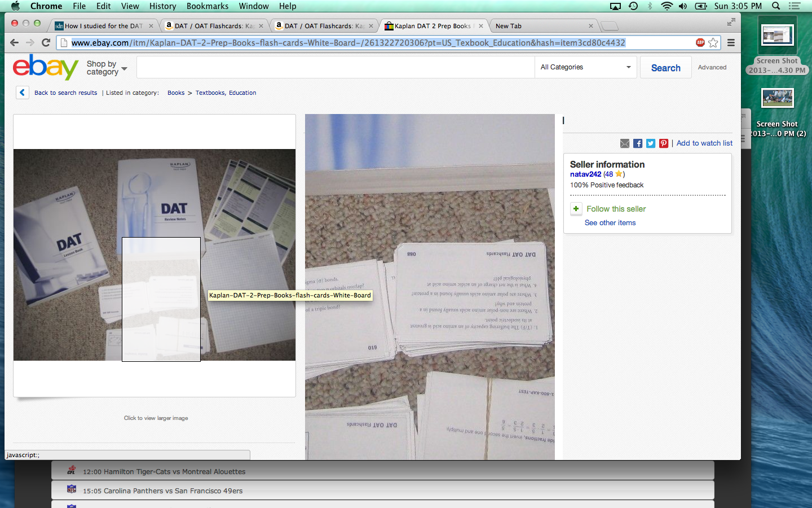812x508 pixels.
Task: Expand the All Categories dropdown
Action: coord(585,67)
